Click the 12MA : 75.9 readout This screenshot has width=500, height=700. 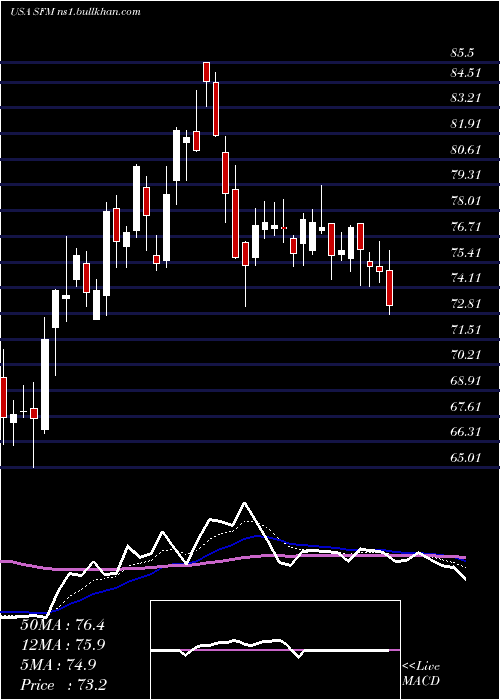pos(62,645)
